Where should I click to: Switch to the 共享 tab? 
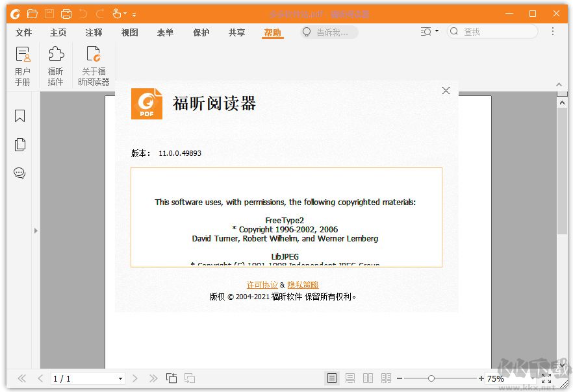click(236, 32)
